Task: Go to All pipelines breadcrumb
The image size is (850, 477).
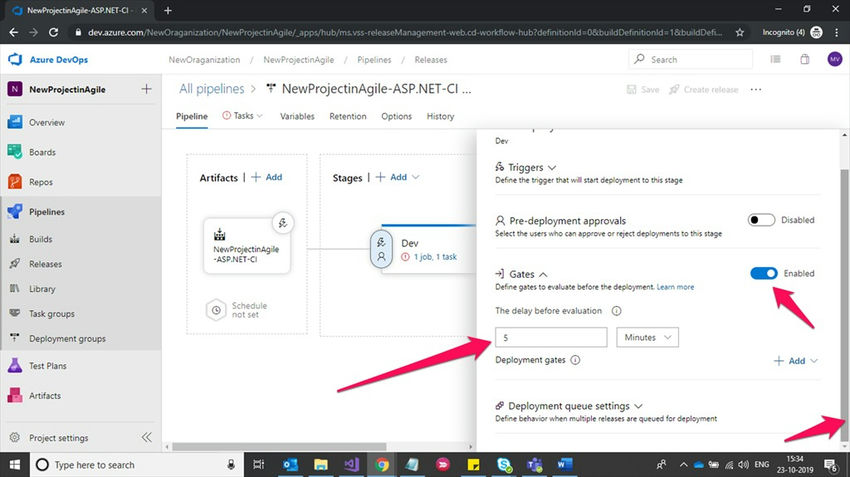Action: pos(211,89)
